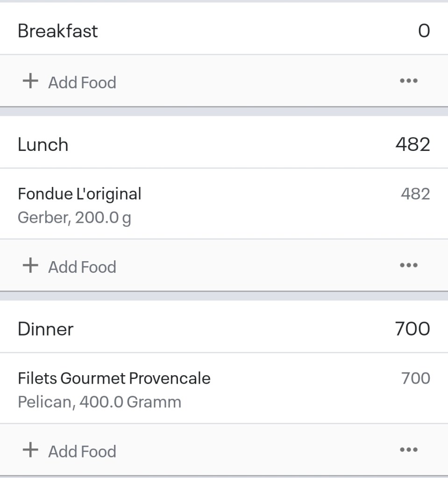Click the plus icon under Lunch
The height and width of the screenshot is (478, 448).
point(30,265)
